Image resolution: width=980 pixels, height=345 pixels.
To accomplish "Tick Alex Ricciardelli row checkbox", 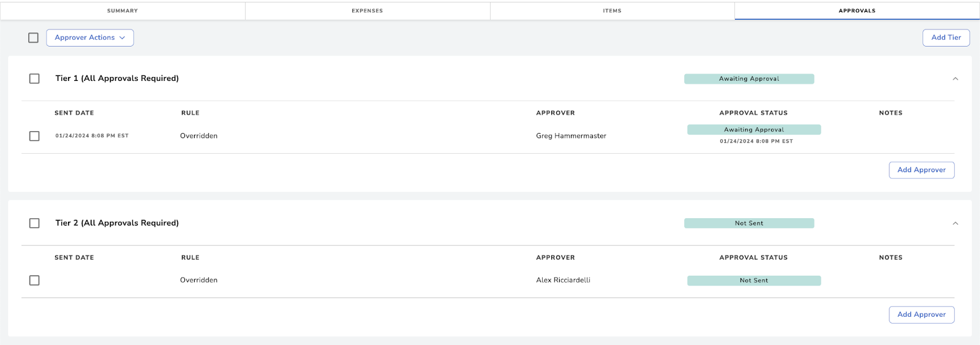I will (x=34, y=280).
